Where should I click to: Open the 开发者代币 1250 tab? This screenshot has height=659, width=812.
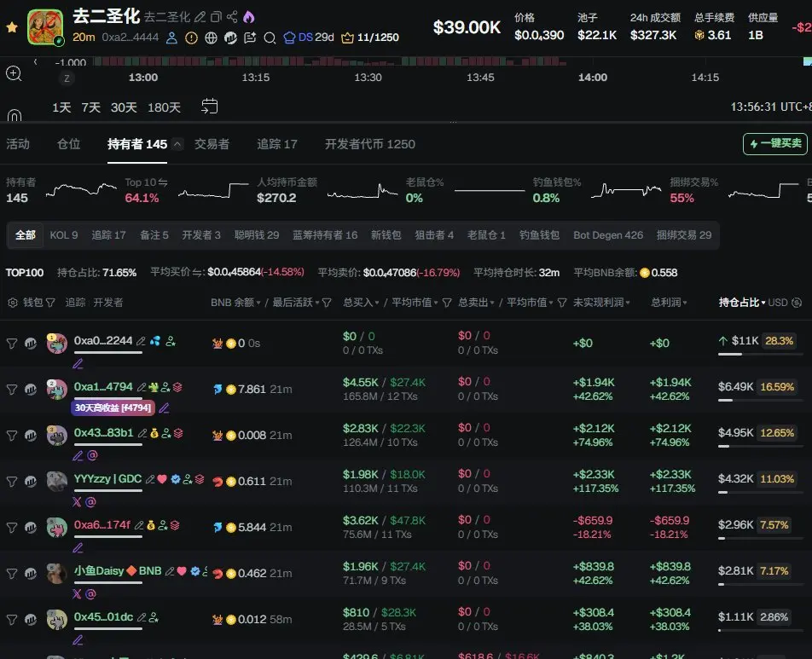370,144
